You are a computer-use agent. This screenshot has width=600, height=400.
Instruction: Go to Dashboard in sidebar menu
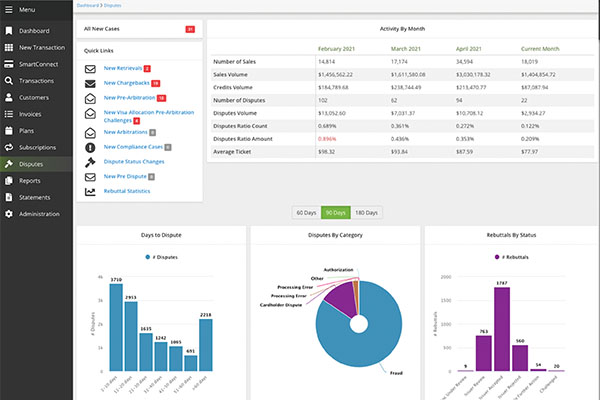coord(34,31)
